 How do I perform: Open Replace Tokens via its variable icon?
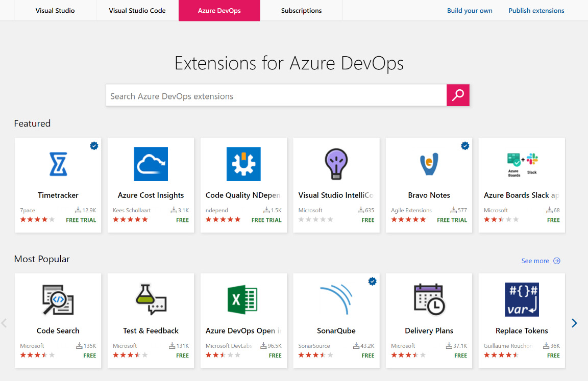[522, 300]
